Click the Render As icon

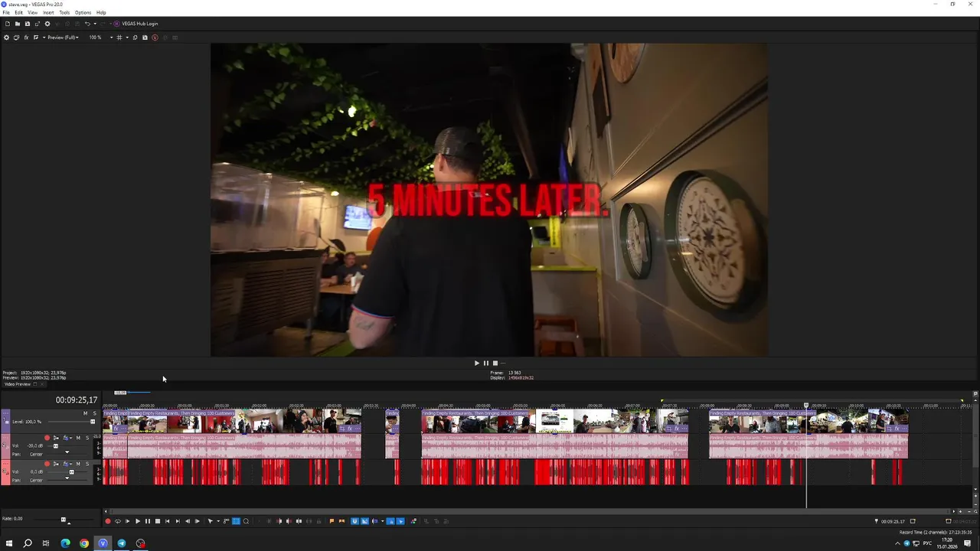coord(38,24)
